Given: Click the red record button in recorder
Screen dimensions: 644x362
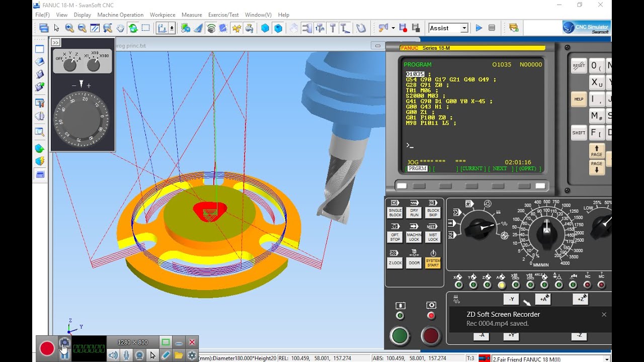Looking at the screenshot, I should tap(47, 348).
